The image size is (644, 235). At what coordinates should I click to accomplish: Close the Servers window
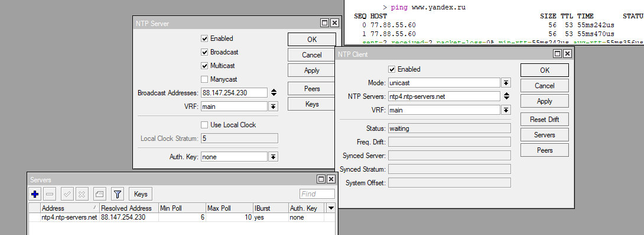330,179
